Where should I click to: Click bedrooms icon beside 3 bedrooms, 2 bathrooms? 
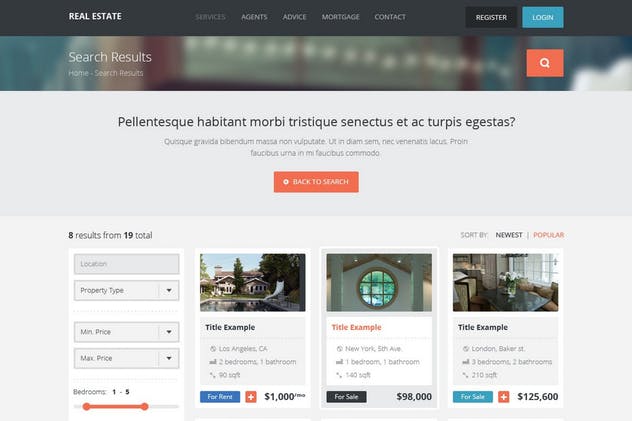coord(466,362)
